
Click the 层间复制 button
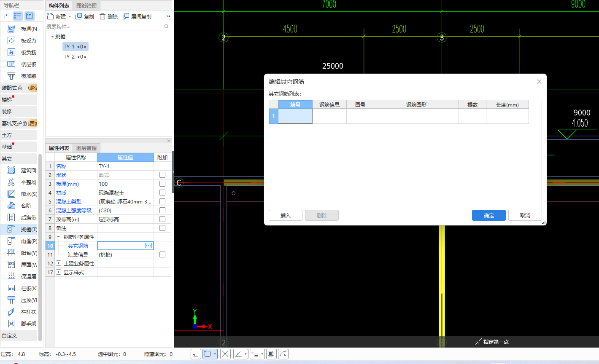pos(137,16)
